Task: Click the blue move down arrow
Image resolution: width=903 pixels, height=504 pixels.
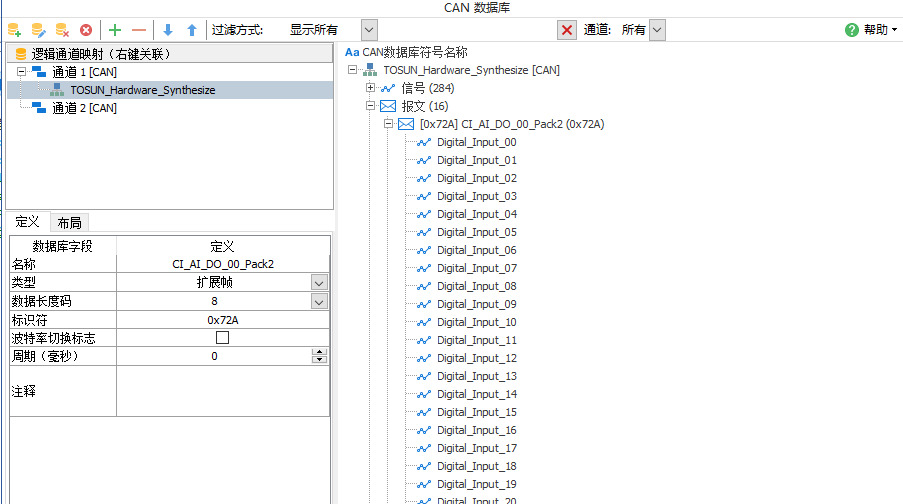Action: (x=168, y=30)
